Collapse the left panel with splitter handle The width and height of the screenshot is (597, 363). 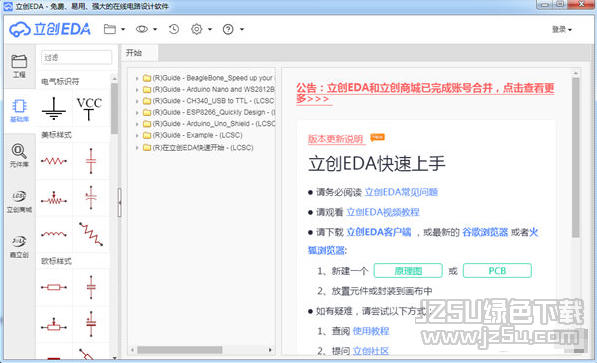point(120,203)
